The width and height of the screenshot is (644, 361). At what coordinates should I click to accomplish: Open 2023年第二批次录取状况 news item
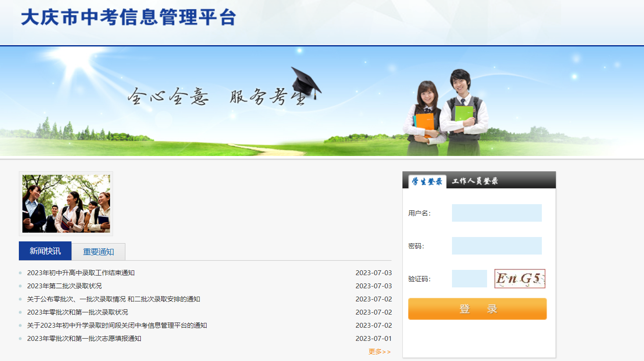64,286
